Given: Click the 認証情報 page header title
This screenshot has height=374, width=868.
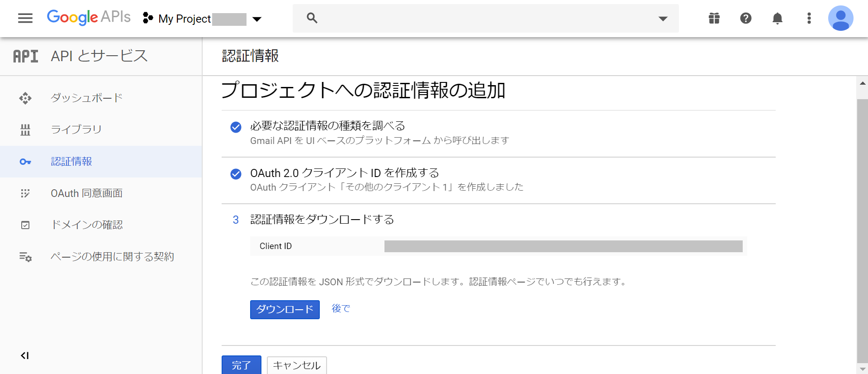Looking at the screenshot, I should coord(250,56).
